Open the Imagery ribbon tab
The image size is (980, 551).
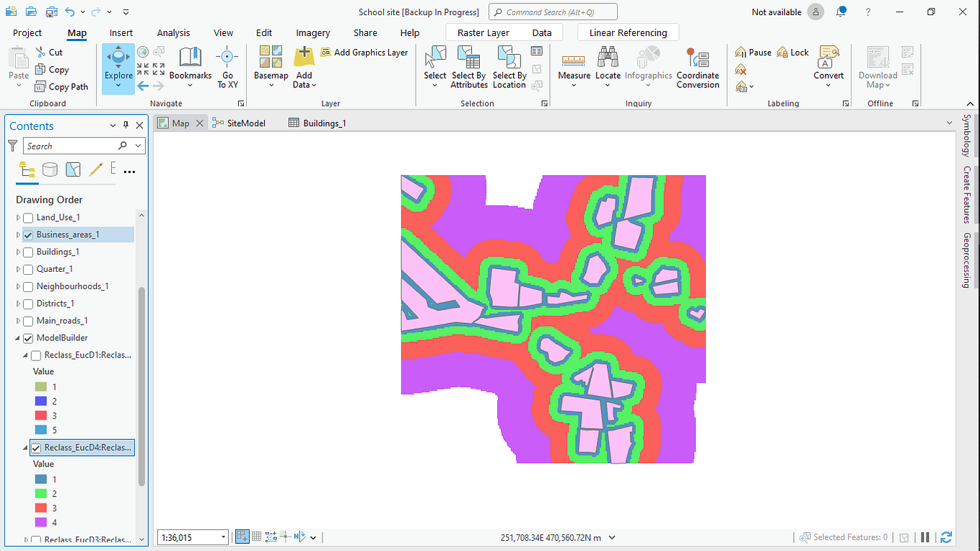312,32
